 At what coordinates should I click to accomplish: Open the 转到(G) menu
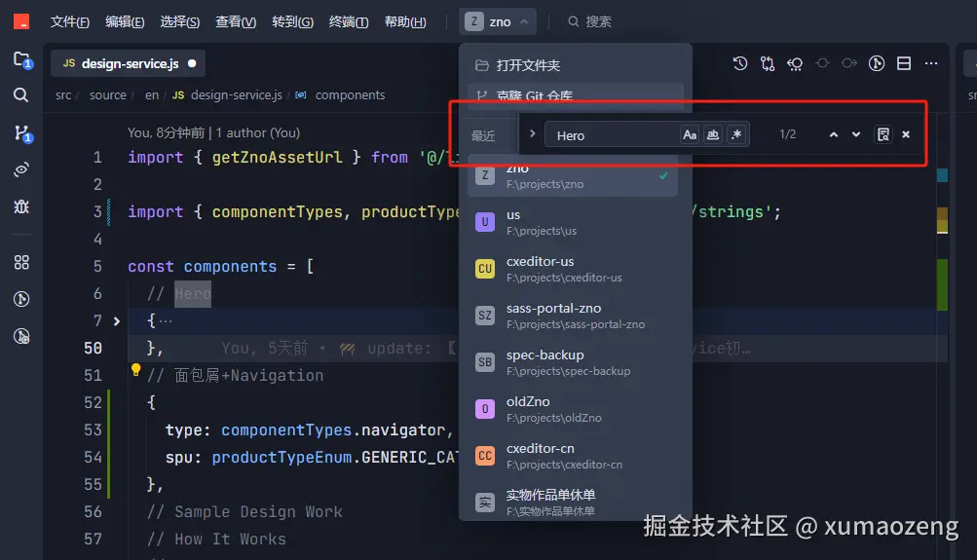[293, 21]
